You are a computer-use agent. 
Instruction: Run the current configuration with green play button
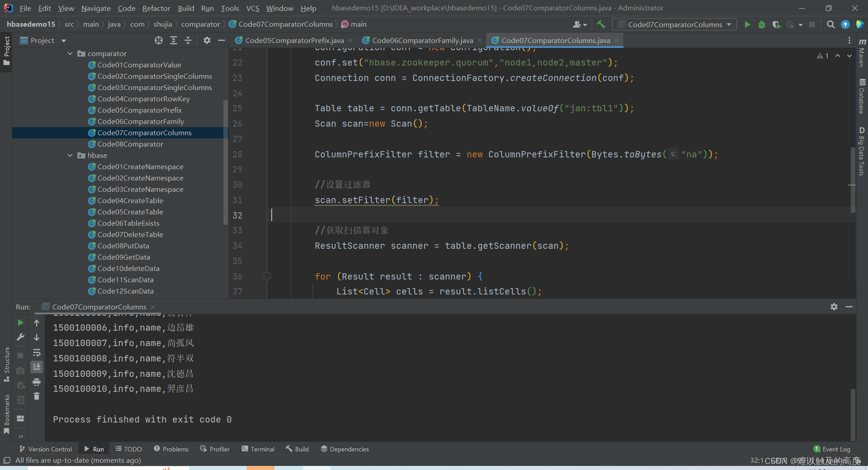pos(747,24)
